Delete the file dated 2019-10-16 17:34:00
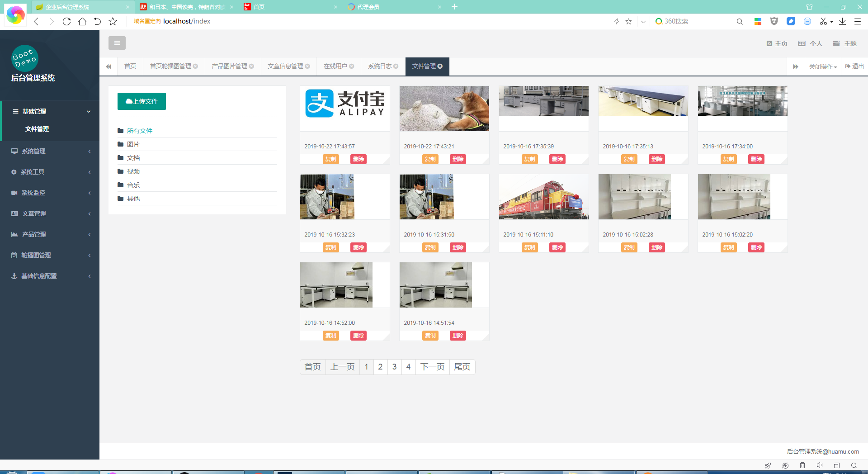Image resolution: width=868 pixels, height=474 pixels. coord(756,159)
